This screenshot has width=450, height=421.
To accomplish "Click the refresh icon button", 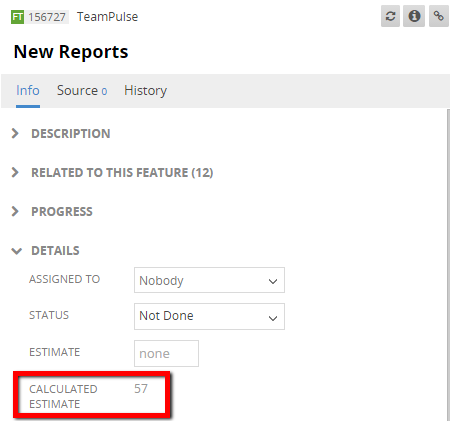I will (390, 16).
